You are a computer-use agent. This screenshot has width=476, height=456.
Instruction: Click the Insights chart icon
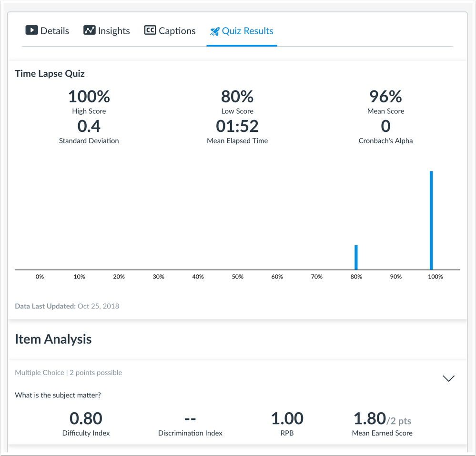pyautogui.click(x=89, y=30)
